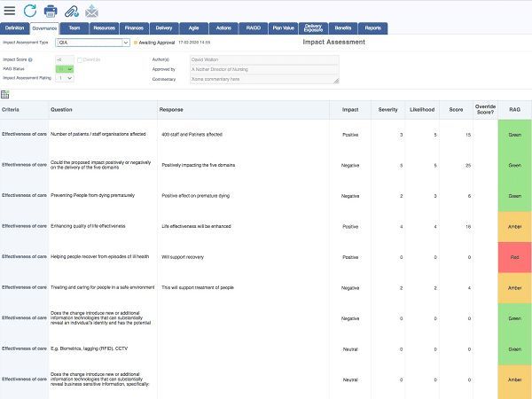Click question 'E.g. Biometrics, tagging (RFID), CCTV'
This screenshot has width=532, height=399.
(x=90, y=348)
